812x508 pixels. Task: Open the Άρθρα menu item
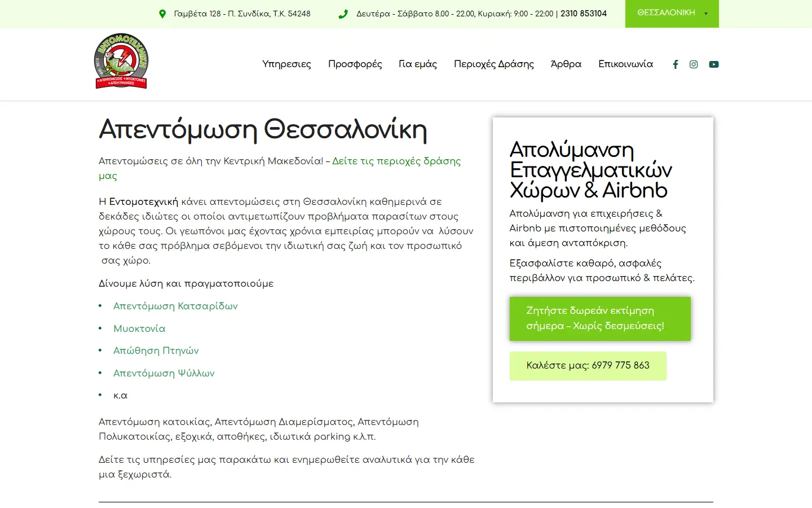point(566,64)
